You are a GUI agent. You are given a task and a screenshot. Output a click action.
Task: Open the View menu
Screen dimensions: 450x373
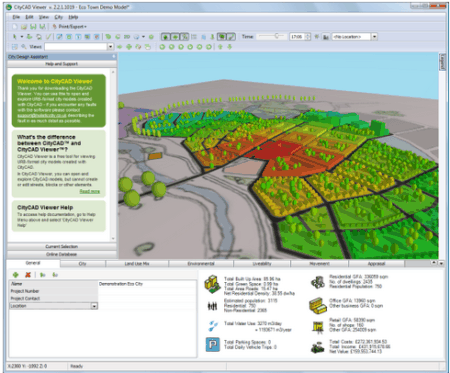(x=44, y=17)
